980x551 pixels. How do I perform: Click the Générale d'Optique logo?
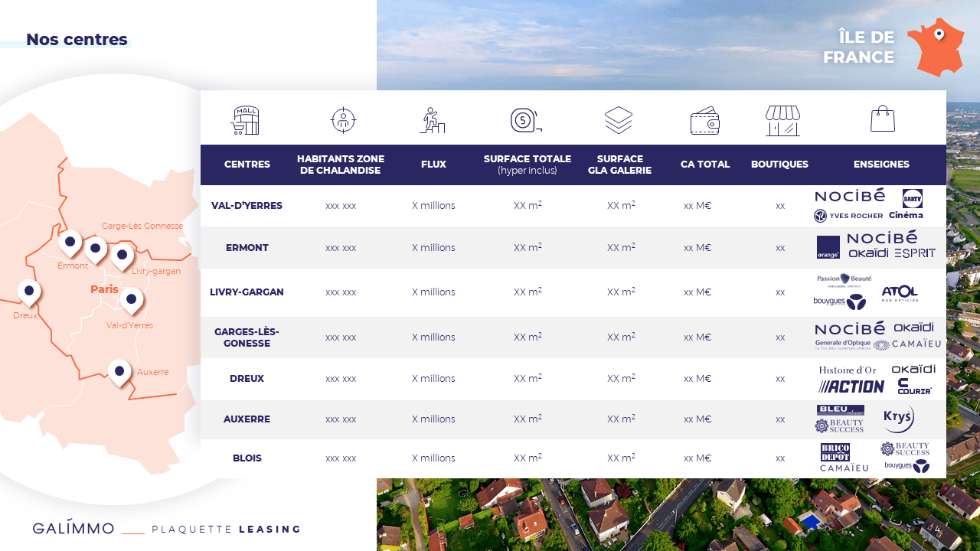point(843,345)
